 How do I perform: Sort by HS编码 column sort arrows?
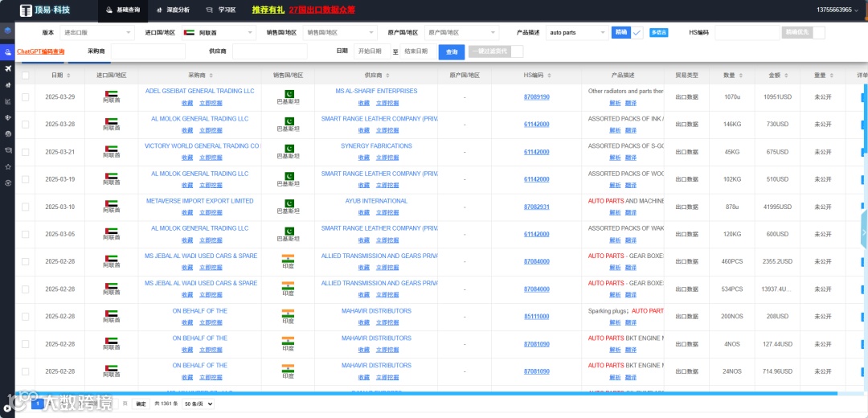tap(550, 76)
